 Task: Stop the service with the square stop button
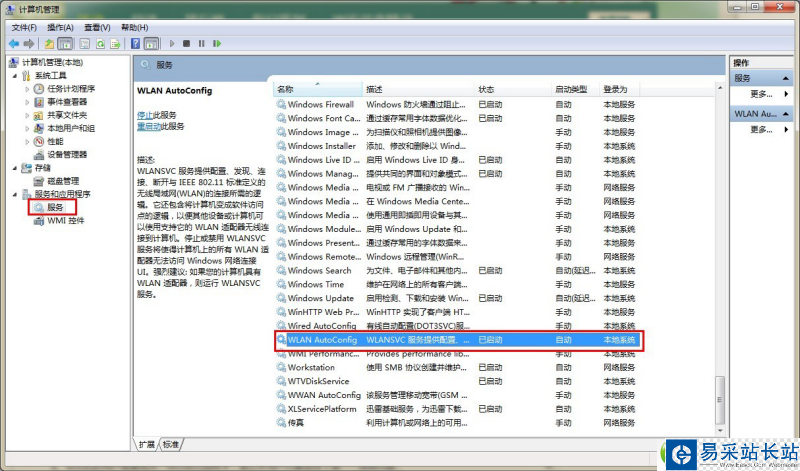tap(187, 44)
